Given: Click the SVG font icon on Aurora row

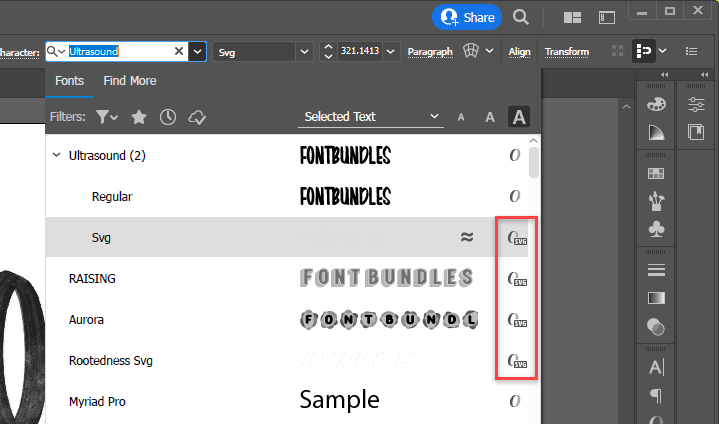Looking at the screenshot, I should click(x=517, y=320).
